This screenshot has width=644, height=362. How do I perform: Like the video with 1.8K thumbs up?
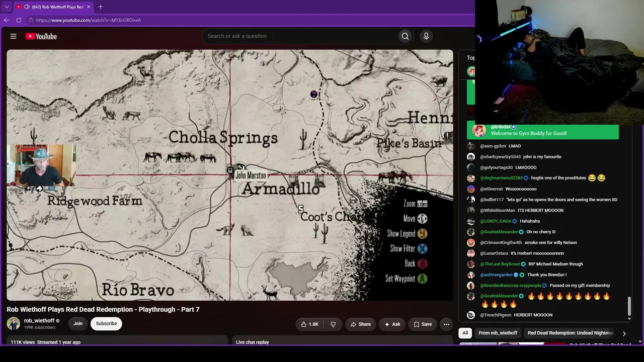coord(309,324)
